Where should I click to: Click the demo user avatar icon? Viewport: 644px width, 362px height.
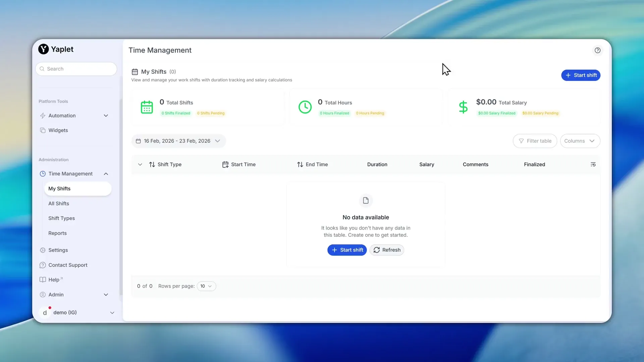pyautogui.click(x=45, y=312)
